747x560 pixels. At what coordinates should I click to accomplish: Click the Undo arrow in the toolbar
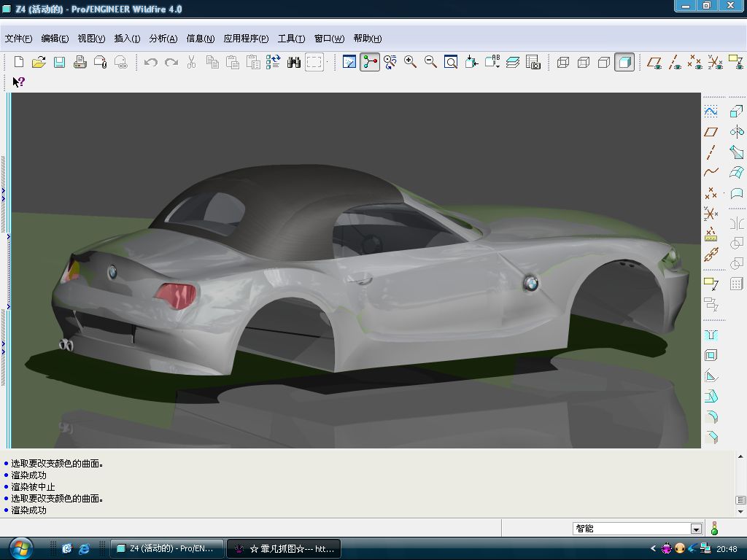click(151, 63)
